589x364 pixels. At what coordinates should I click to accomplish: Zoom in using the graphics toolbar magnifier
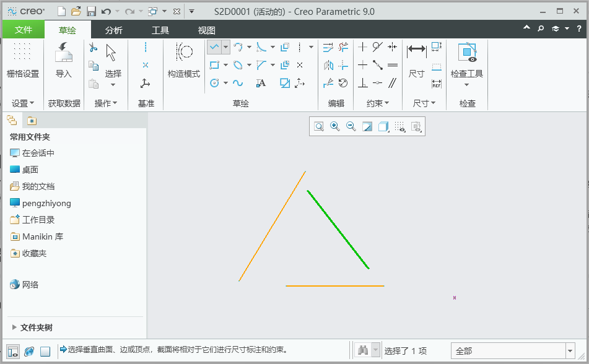pyautogui.click(x=335, y=126)
